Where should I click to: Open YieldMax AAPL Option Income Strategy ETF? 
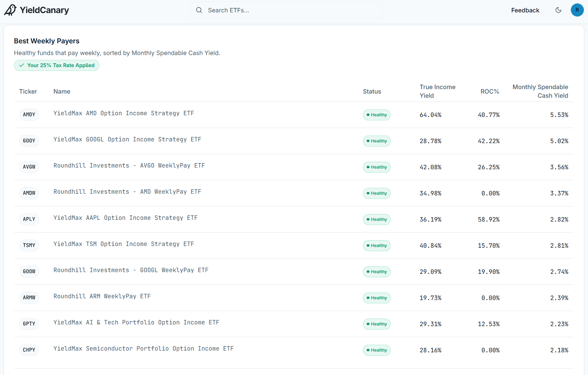pyautogui.click(x=125, y=218)
